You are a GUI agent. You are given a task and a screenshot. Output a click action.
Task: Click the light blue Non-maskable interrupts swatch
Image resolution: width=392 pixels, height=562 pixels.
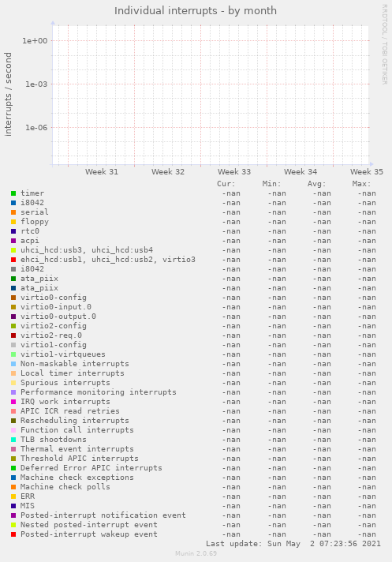pyautogui.click(x=13, y=364)
